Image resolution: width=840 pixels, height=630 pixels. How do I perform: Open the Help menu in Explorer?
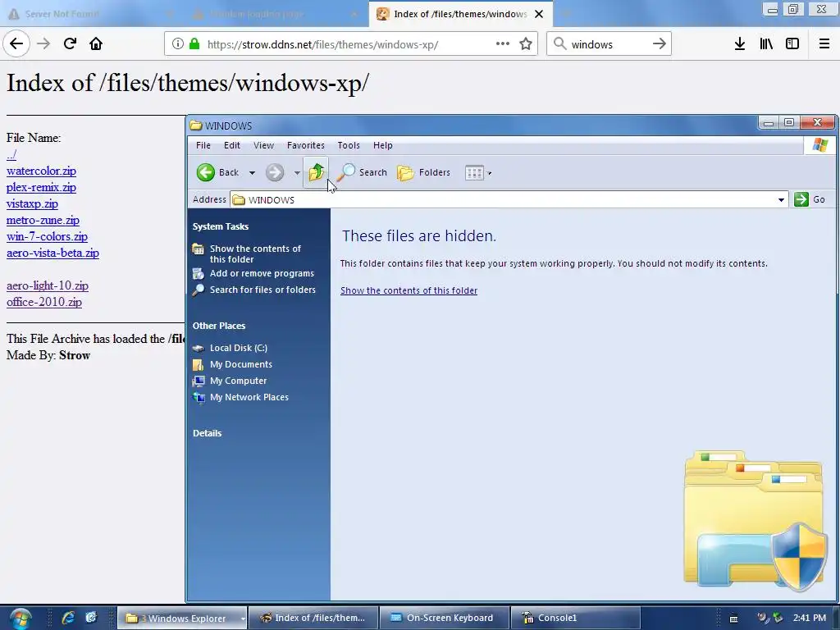coord(383,145)
